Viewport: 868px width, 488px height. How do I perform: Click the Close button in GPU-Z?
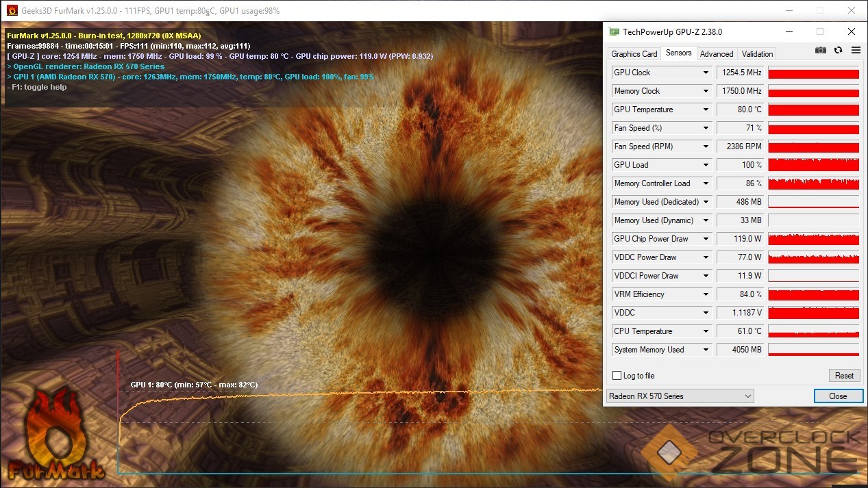tap(837, 396)
